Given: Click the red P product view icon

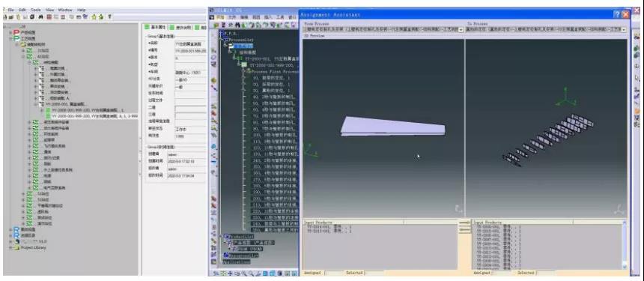Looking at the screenshot, I should 16,32.
